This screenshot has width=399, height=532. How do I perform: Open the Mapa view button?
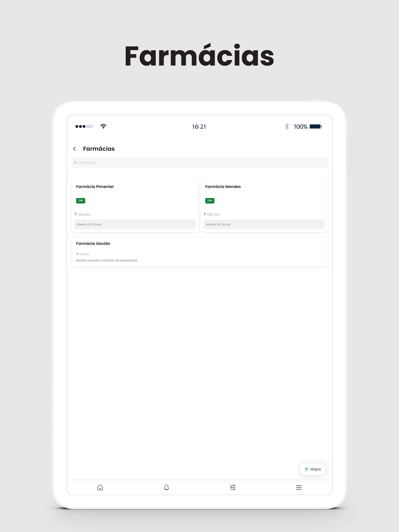[x=313, y=469]
